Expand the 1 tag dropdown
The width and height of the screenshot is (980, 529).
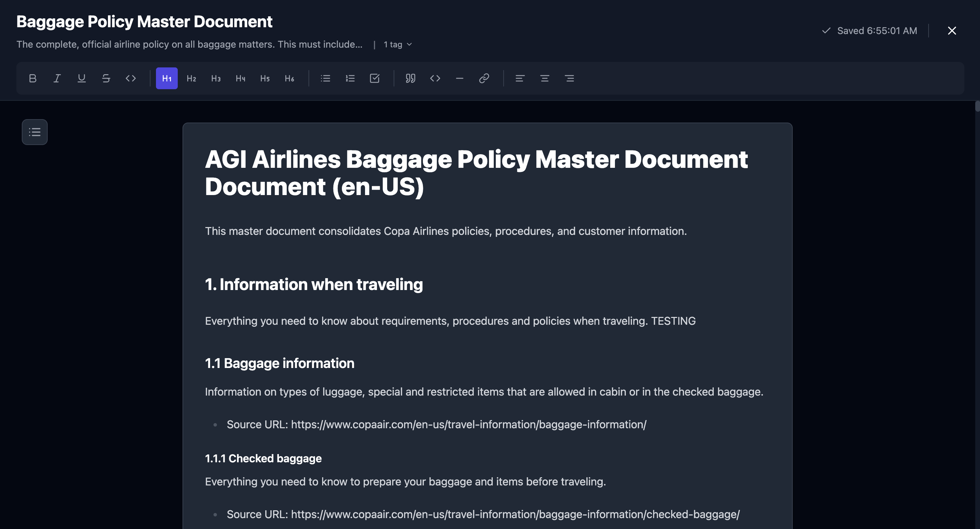point(398,45)
